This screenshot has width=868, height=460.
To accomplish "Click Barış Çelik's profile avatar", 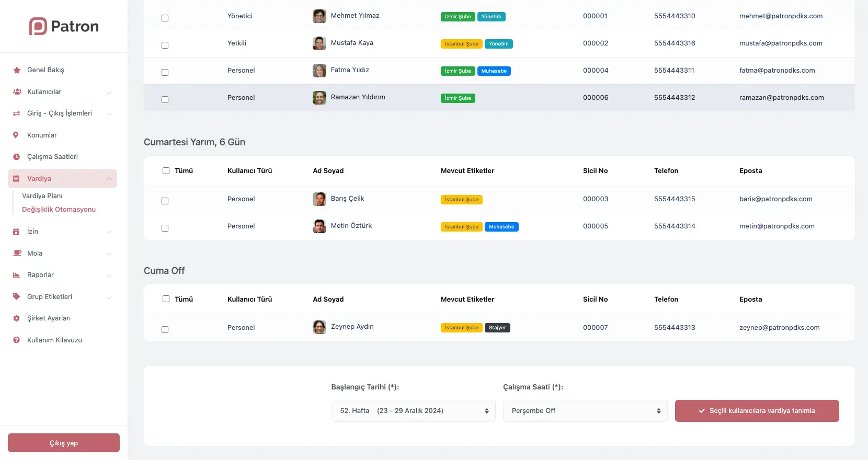I will coord(319,199).
